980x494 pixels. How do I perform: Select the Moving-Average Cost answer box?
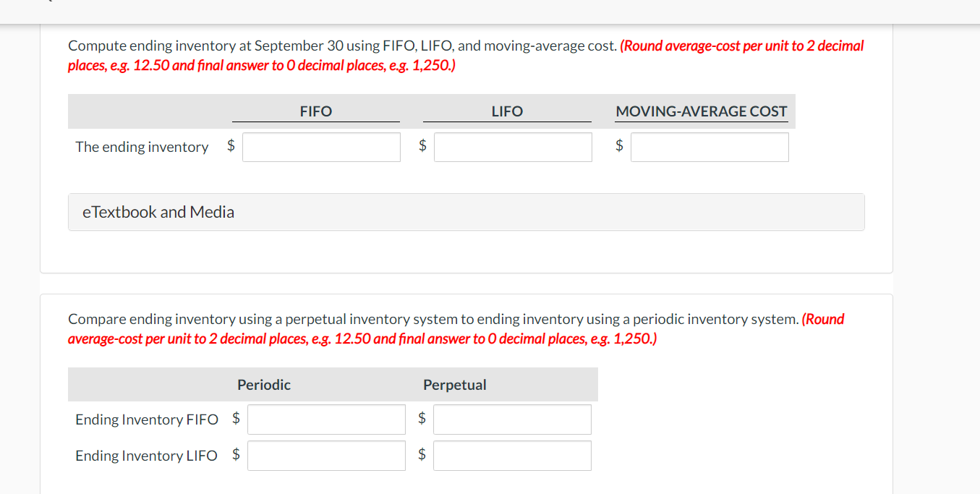(x=709, y=147)
